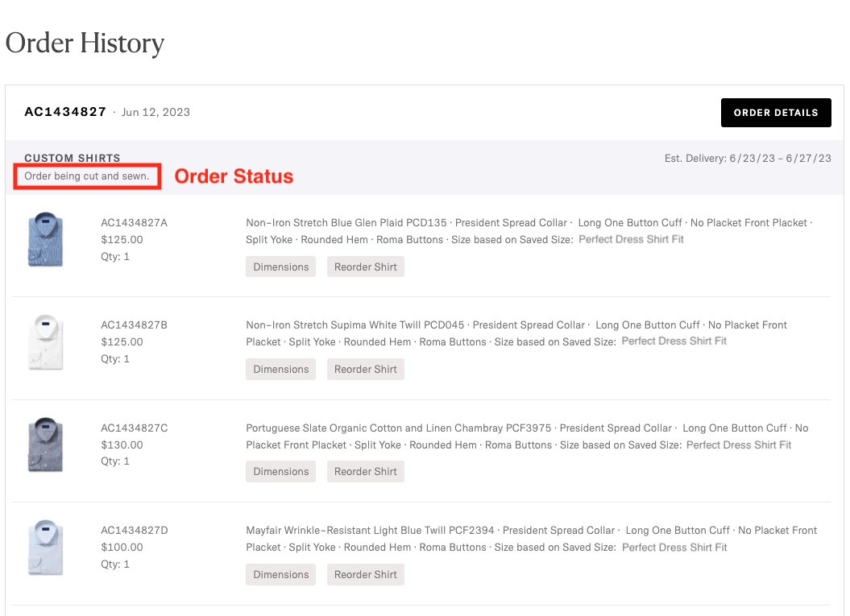This screenshot has height=616, width=850.
Task: Open Perfect Dress Shirt Fit link for shirt C
Action: [738, 444]
